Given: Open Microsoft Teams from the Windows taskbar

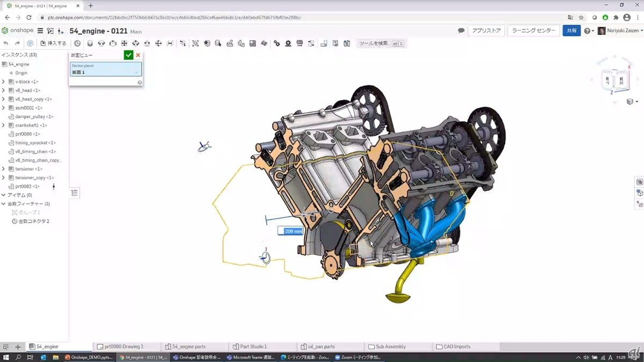Looking at the screenshot, I should coord(250,357).
